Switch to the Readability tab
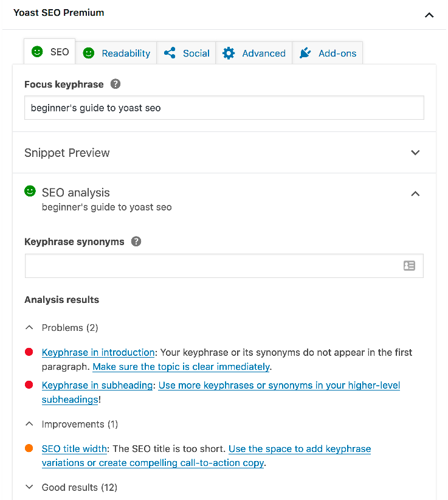 [x=117, y=53]
